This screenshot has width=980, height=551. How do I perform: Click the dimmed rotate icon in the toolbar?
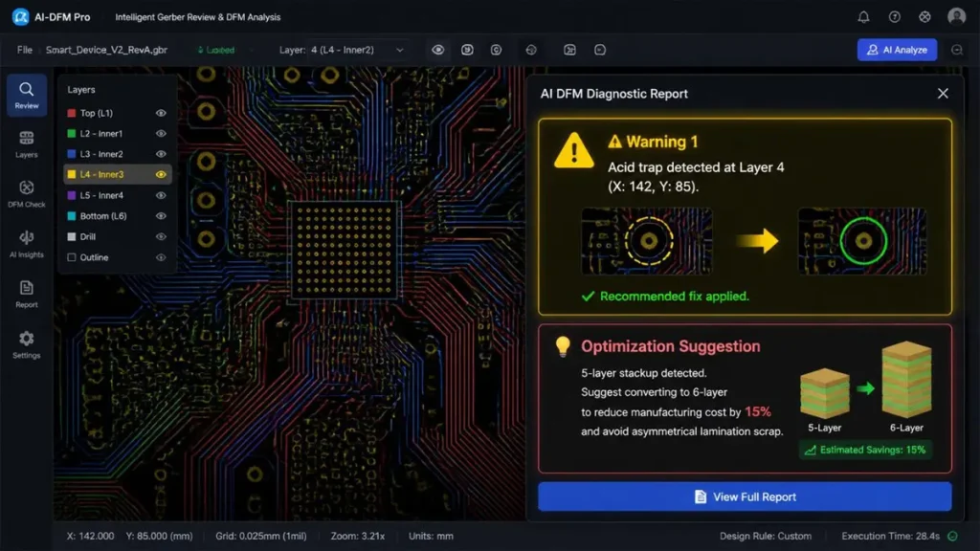click(x=530, y=50)
